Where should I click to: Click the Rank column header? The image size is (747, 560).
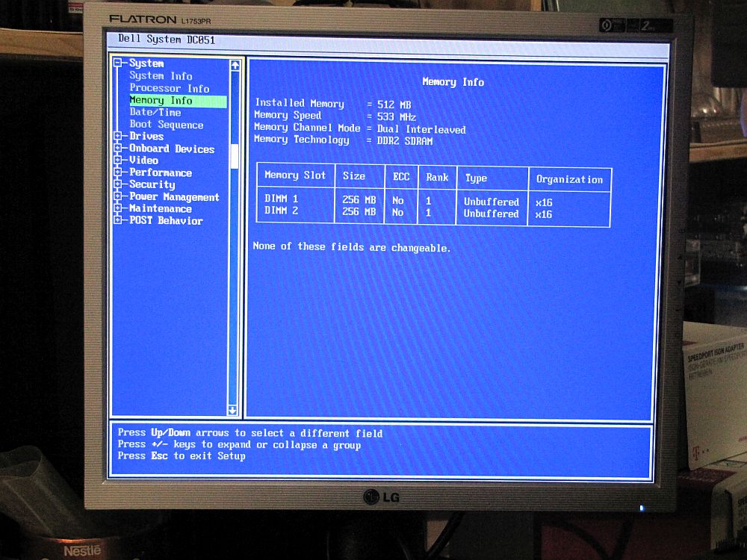click(437, 177)
